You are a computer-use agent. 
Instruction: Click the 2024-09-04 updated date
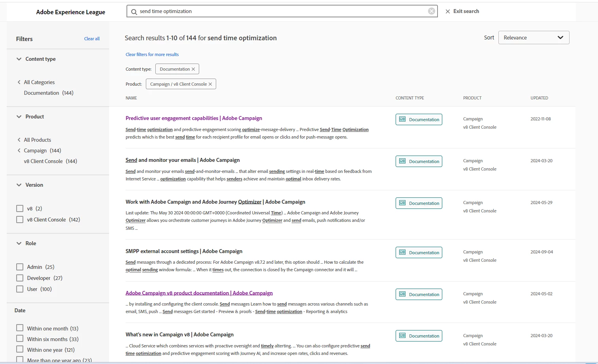[541, 252]
